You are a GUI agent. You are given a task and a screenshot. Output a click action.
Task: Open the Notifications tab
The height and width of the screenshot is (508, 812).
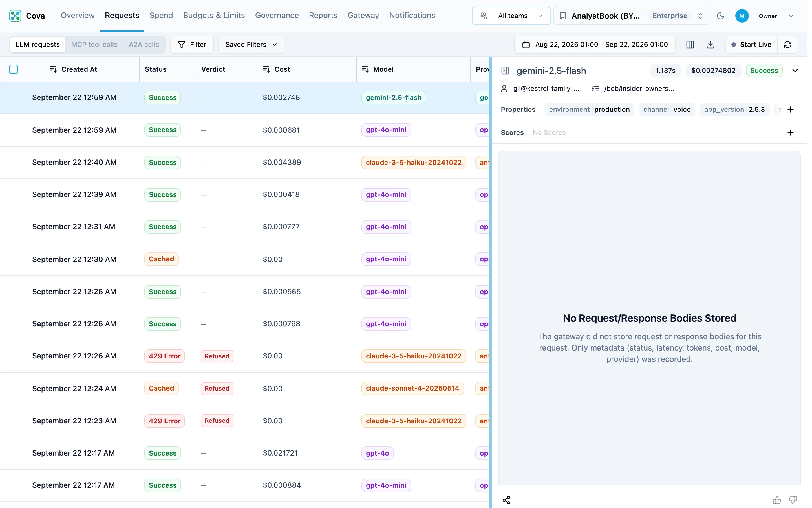click(x=412, y=16)
